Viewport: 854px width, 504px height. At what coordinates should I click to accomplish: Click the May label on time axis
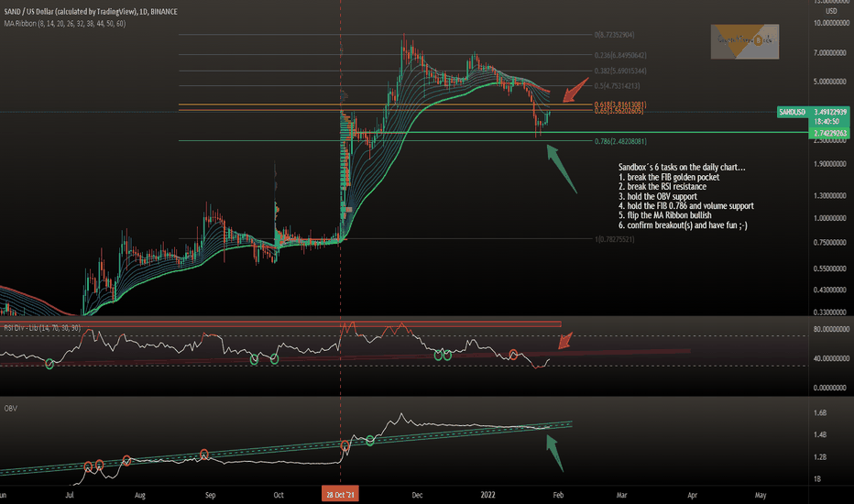click(761, 495)
